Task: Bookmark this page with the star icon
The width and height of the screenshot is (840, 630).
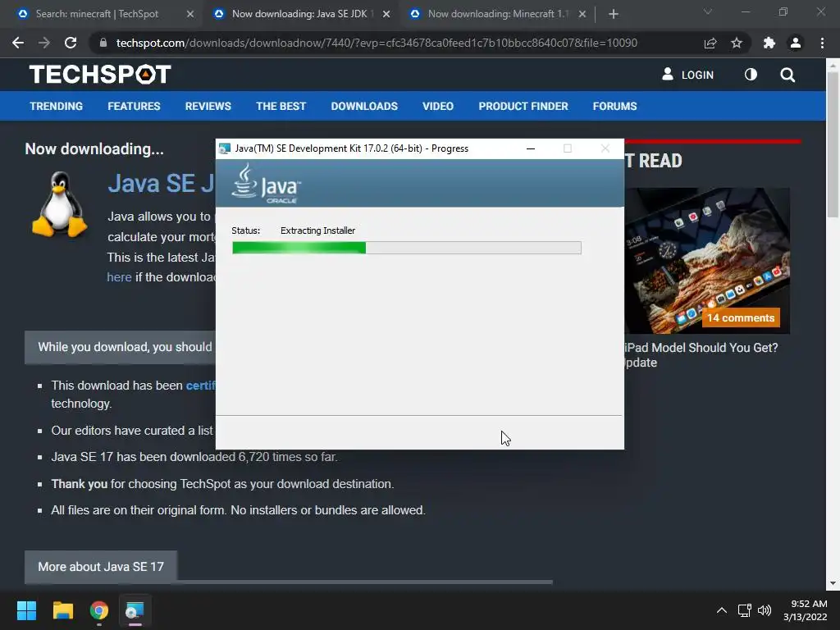Action: pos(737,43)
